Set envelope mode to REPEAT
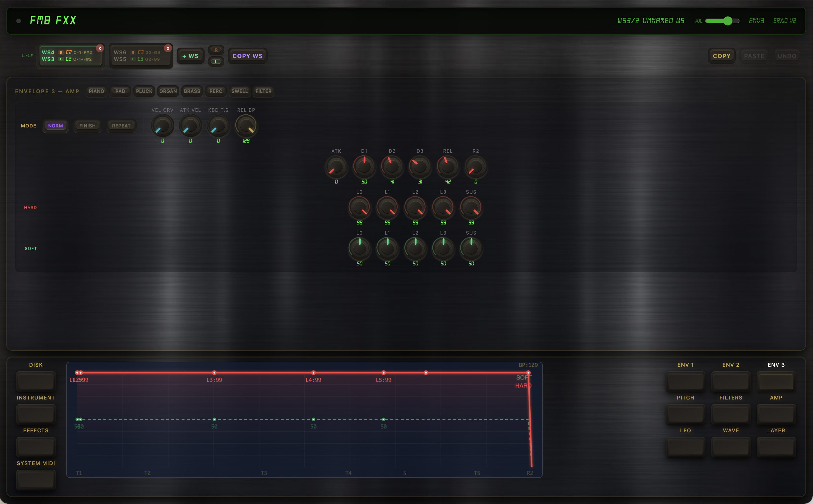The height and width of the screenshot is (504, 813). pos(121,126)
